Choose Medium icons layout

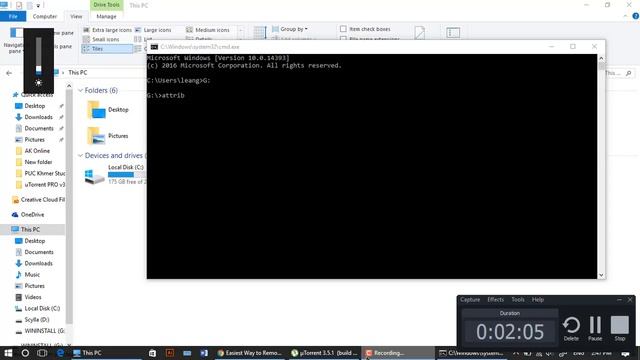[x=208, y=30]
